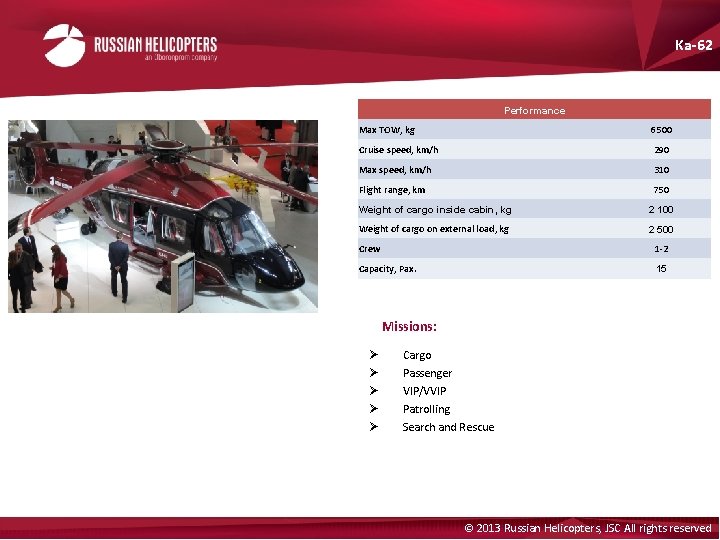Click 'Weight of cargo on external load, kg'
The height and width of the screenshot is (540, 720).
[434, 229]
